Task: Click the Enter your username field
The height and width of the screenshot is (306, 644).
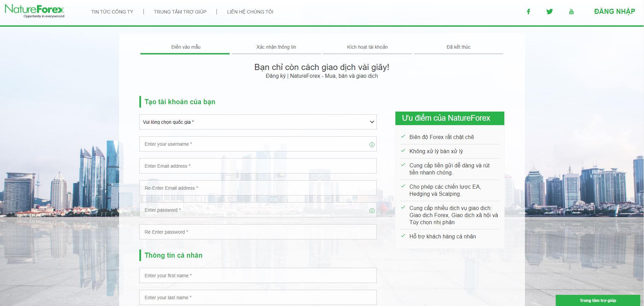Action: [258, 144]
